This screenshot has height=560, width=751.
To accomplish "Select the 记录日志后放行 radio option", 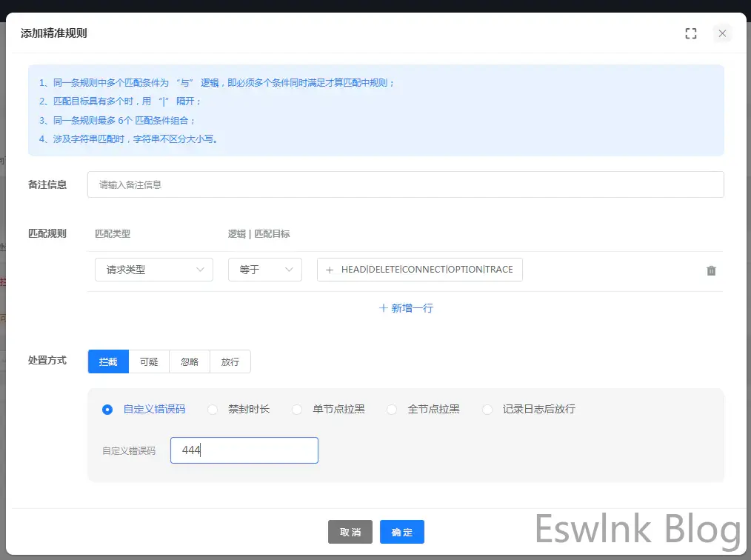I will tap(487, 409).
